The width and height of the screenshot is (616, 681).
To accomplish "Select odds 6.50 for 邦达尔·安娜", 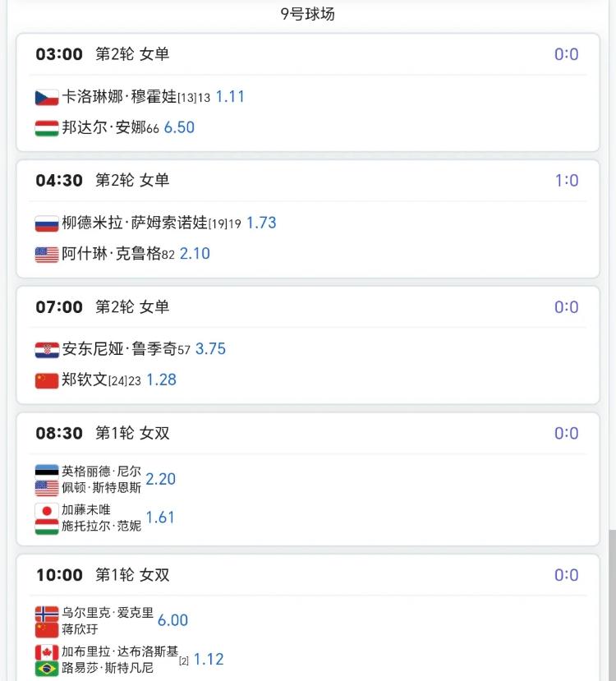I will (x=179, y=127).
